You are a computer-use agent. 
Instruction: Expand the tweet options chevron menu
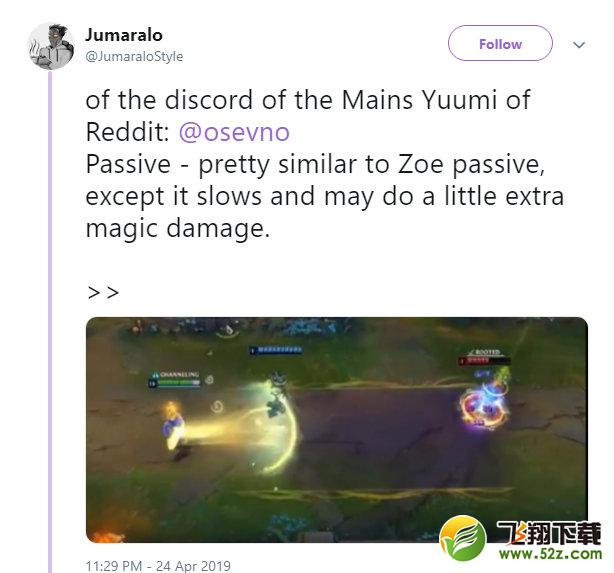tap(579, 44)
